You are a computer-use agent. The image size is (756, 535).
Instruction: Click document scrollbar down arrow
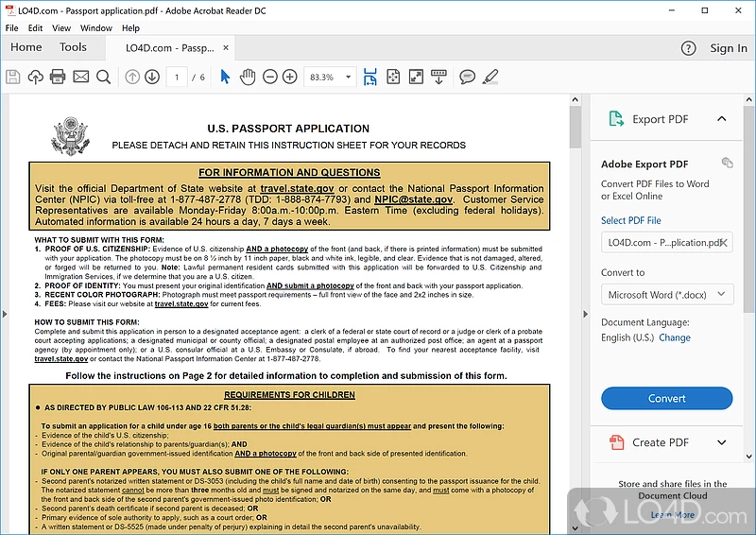point(575,528)
